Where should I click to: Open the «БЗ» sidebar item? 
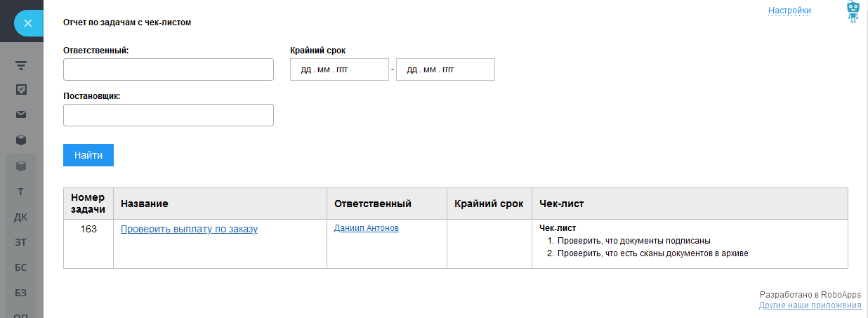pos(21,293)
